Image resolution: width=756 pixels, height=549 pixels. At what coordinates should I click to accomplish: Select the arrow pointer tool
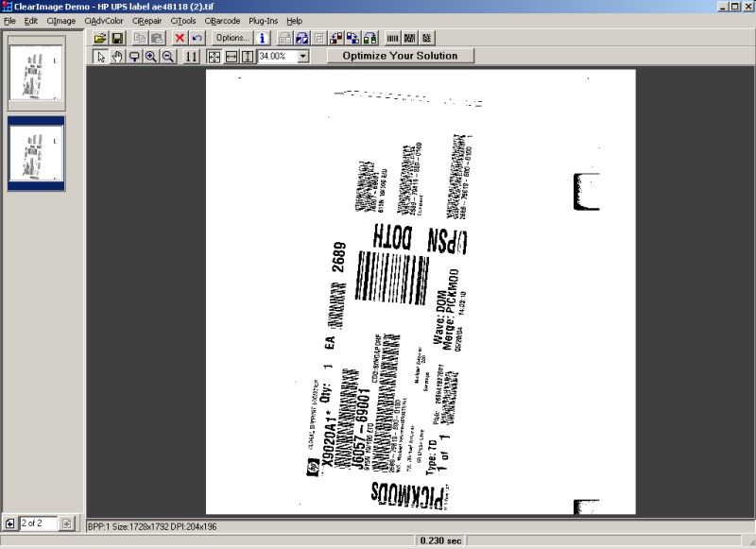(100, 57)
